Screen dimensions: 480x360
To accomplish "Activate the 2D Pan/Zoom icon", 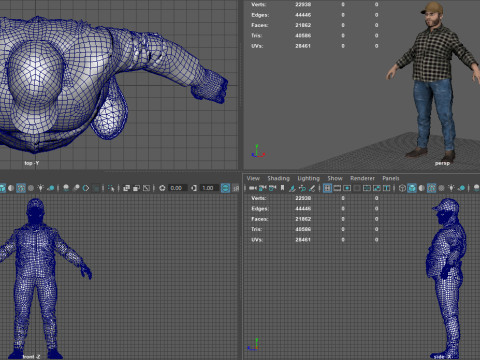I will coord(302,188).
